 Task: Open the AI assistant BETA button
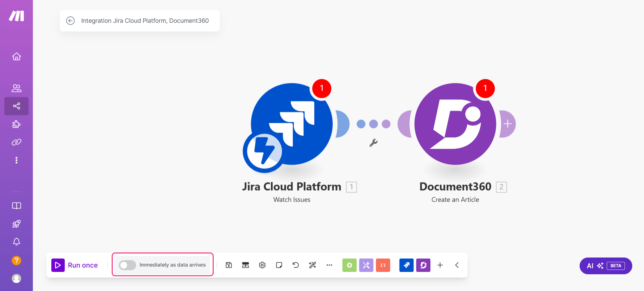click(x=606, y=266)
